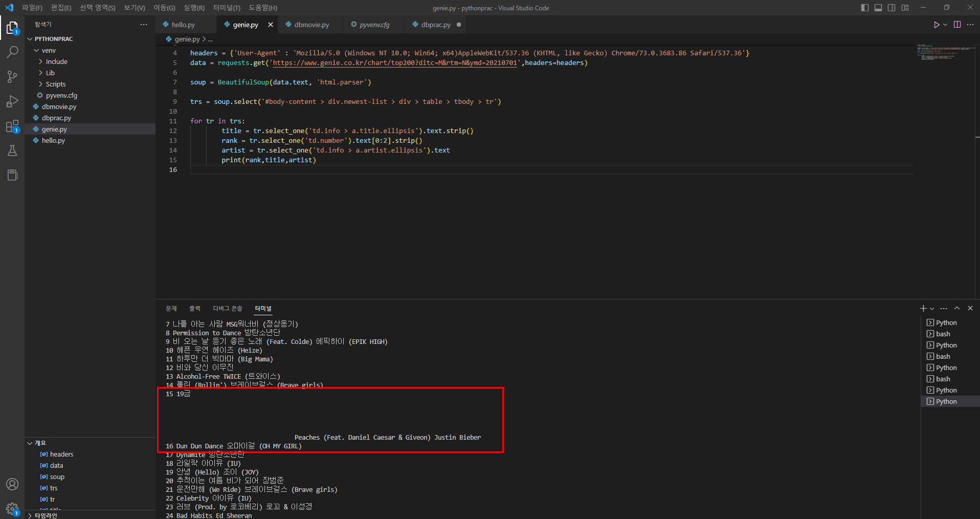The height and width of the screenshot is (519, 980).
Task: Show the 디버그 콘솔 panel tab
Action: click(x=228, y=308)
